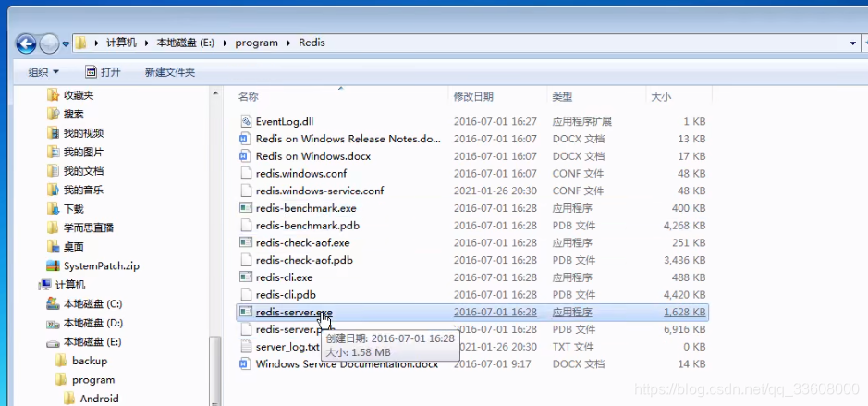Open 桌面 in the navigation pane

tap(74, 247)
